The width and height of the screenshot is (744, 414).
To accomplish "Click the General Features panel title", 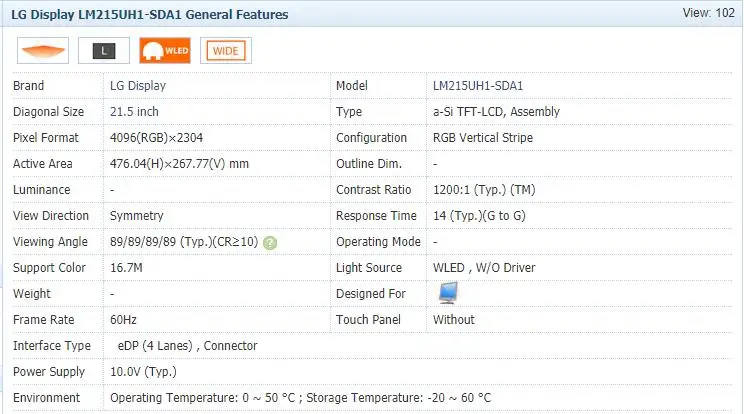I will coord(150,15).
